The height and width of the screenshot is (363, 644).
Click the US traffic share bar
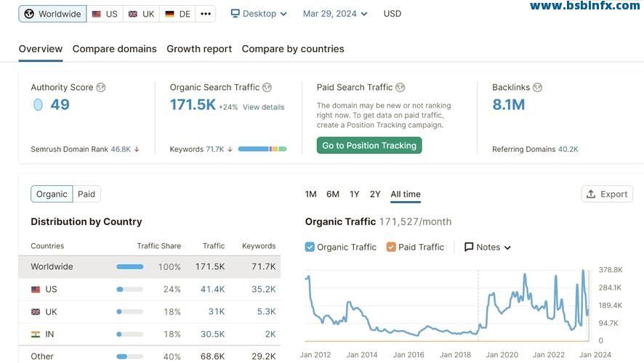pos(130,290)
